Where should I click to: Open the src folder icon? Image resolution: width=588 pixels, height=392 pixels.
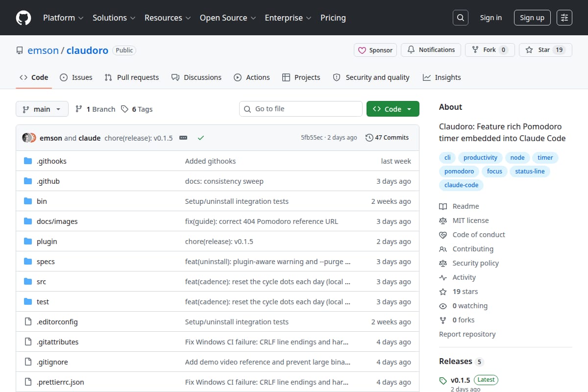(28, 282)
